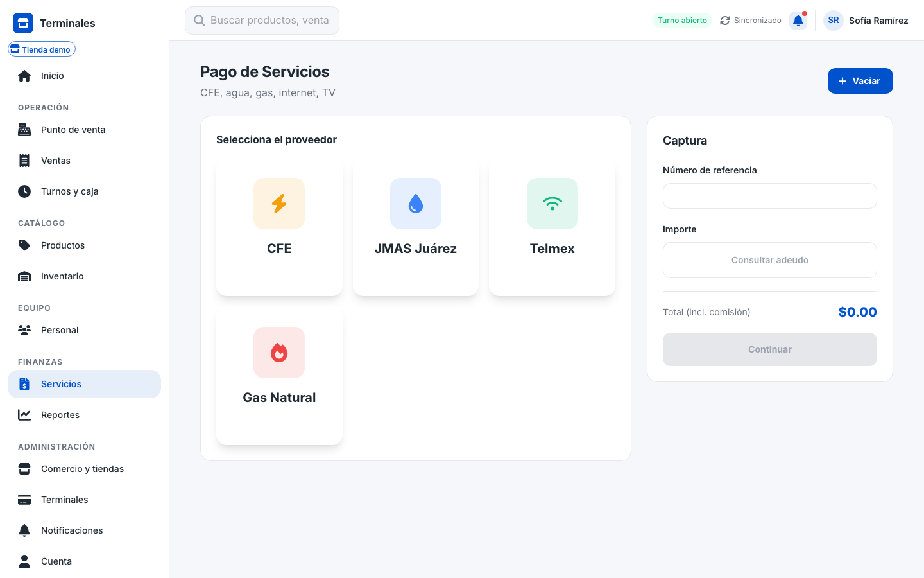Click the Productos tag icon
The width and height of the screenshot is (924, 578).
(24, 245)
